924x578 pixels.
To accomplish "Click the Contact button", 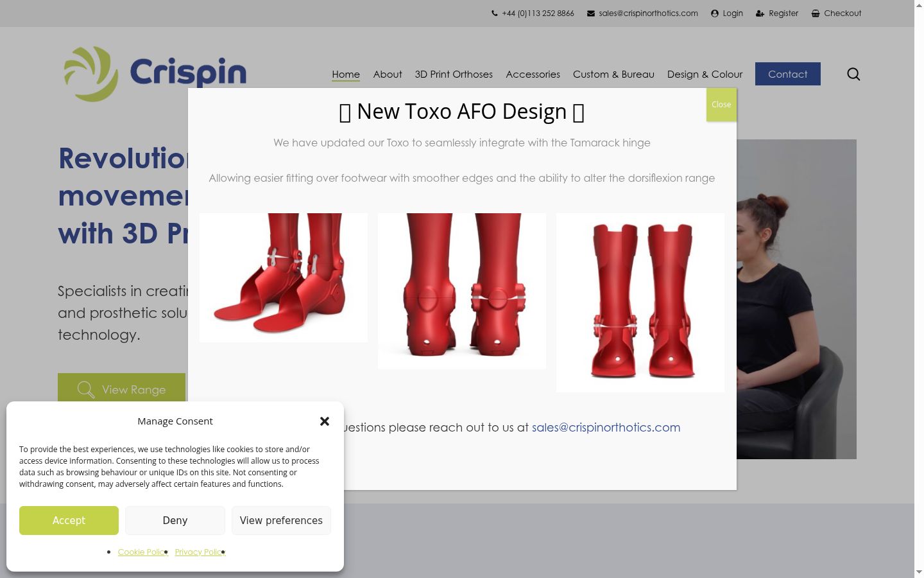I will tap(788, 74).
